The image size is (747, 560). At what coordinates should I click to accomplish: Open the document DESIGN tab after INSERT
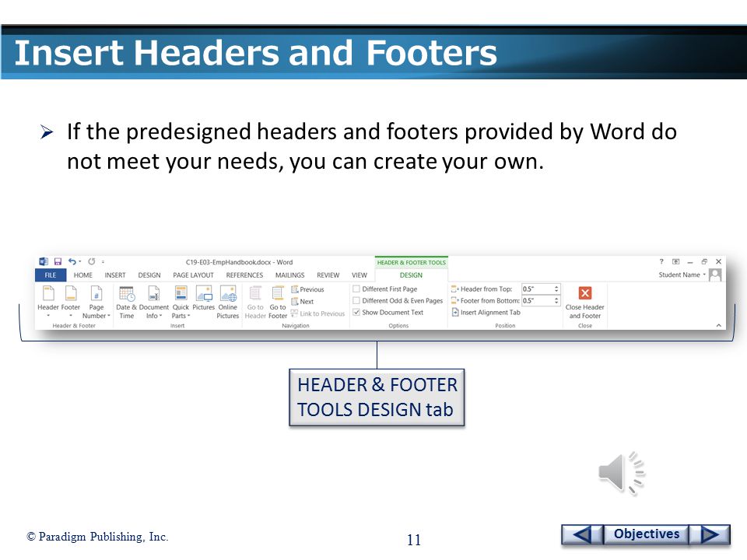[149, 275]
